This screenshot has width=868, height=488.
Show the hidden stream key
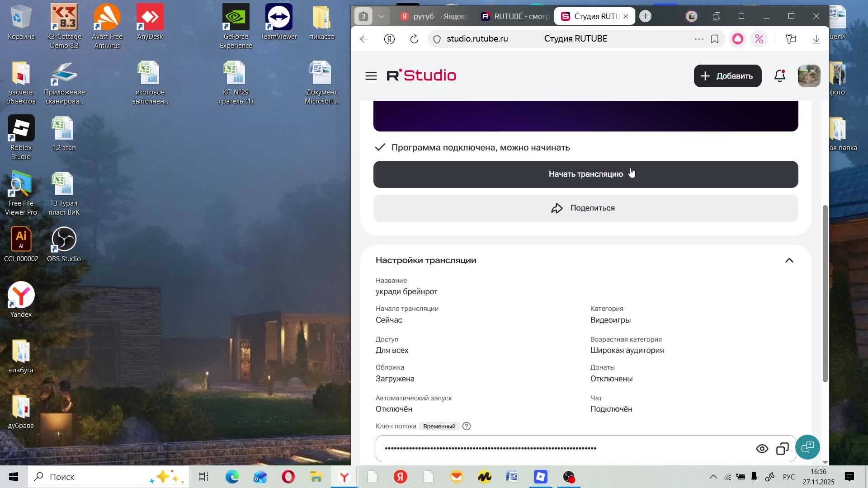[762, 449]
